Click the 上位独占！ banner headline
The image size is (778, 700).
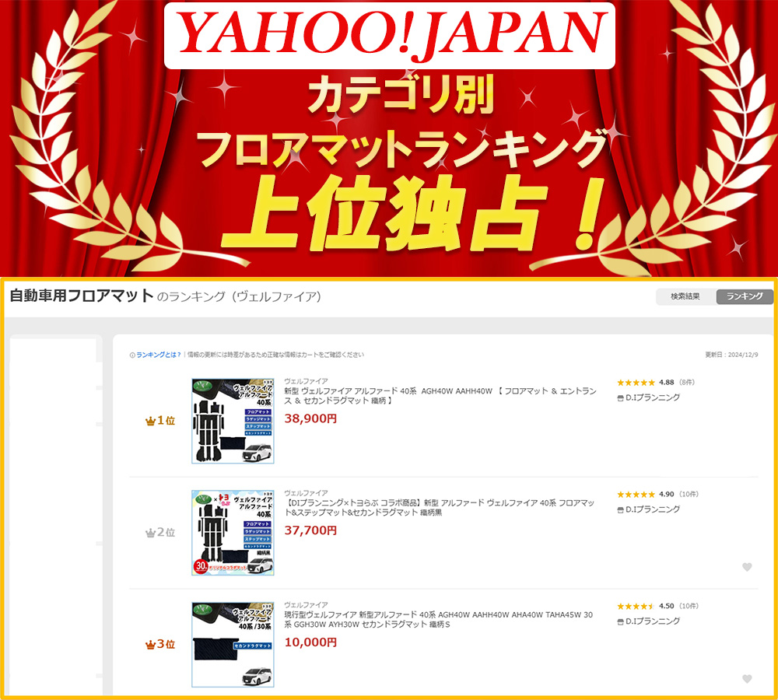[413, 213]
